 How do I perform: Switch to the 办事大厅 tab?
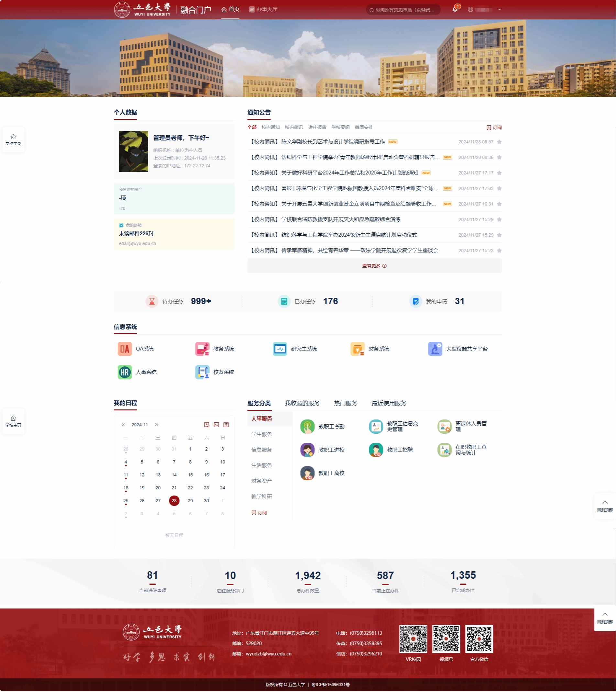pos(263,9)
